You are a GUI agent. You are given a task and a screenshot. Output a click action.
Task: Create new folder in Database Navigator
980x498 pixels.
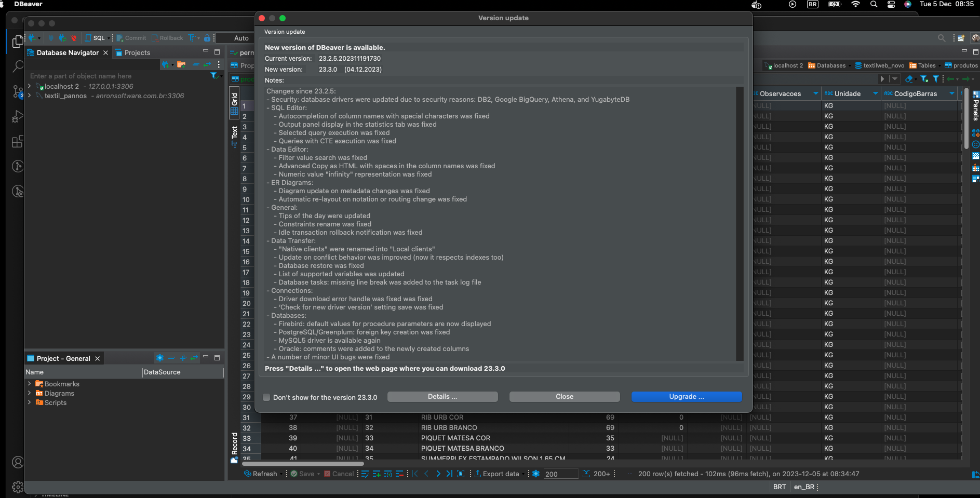click(x=181, y=64)
